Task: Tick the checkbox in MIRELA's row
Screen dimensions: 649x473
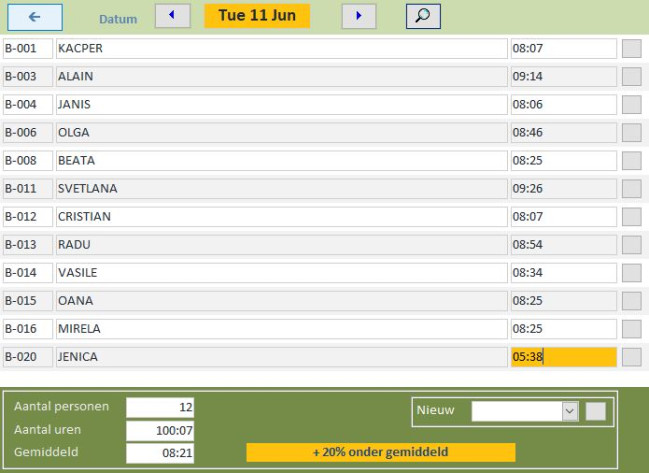Action: tap(632, 329)
